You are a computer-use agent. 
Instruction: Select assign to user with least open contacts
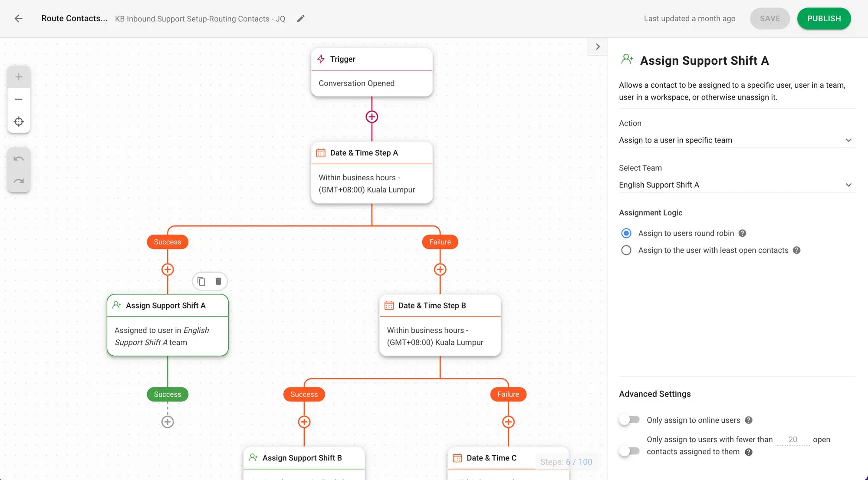[627, 250]
